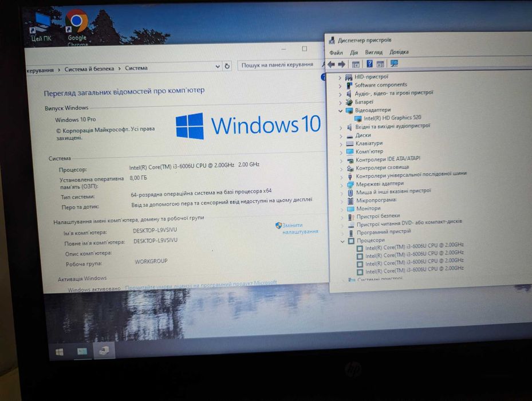Open the Дія menu

[354, 53]
